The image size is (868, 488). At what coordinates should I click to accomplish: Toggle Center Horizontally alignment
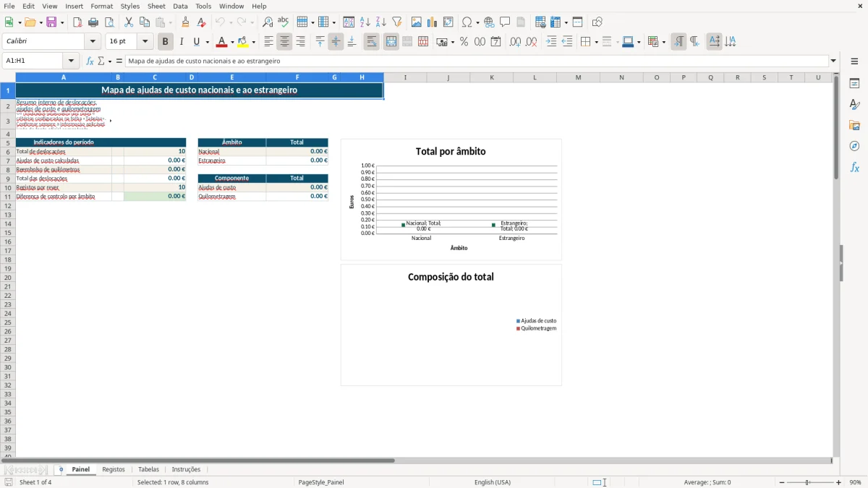coord(284,42)
